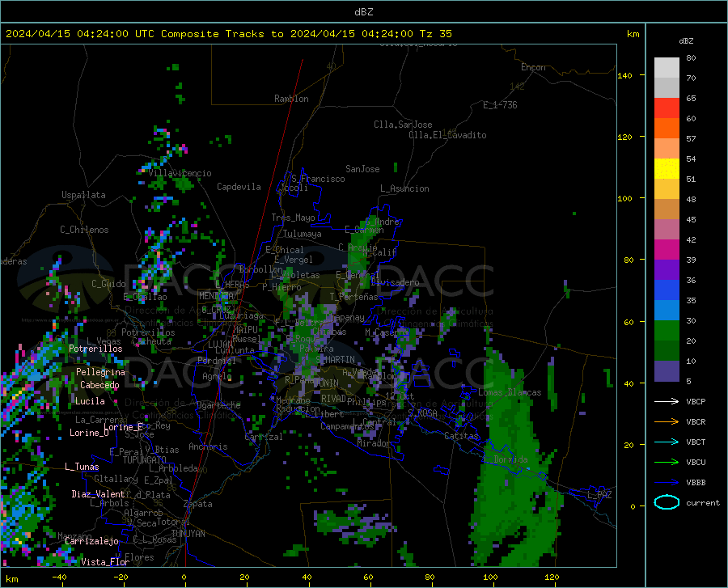Click the Lomas_Blancas map label
This screenshot has width=728, height=588.
510,392
